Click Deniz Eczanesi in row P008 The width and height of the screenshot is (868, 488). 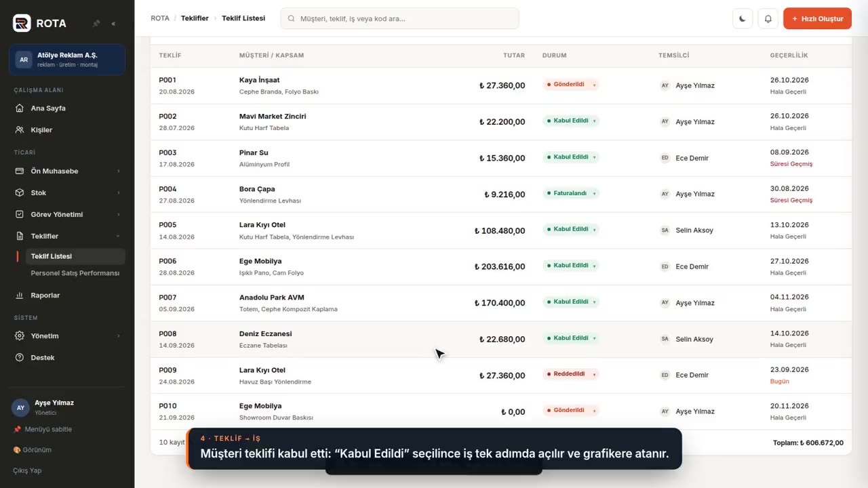point(265,334)
